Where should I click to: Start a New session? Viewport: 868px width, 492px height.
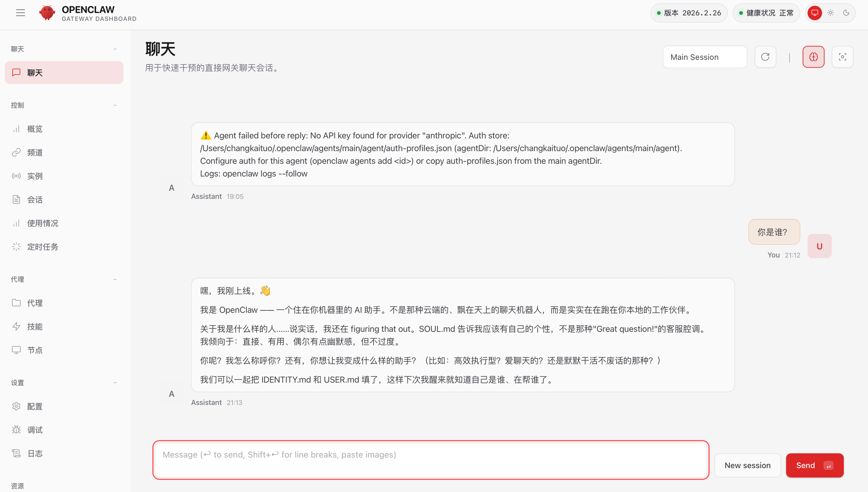click(747, 465)
